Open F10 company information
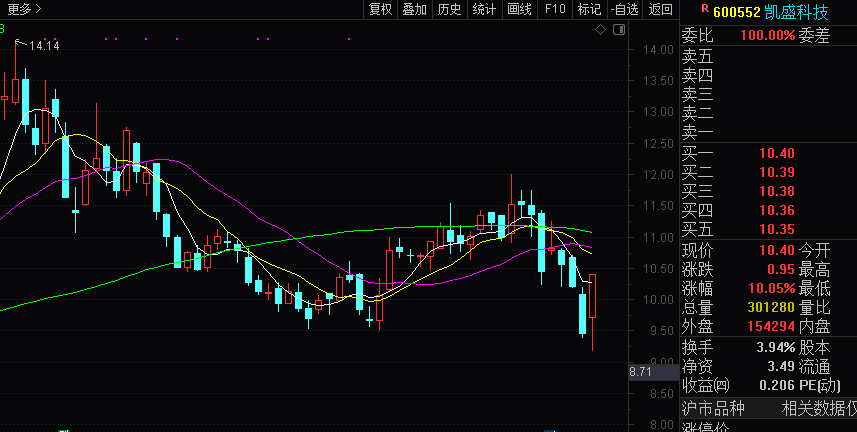 point(555,10)
